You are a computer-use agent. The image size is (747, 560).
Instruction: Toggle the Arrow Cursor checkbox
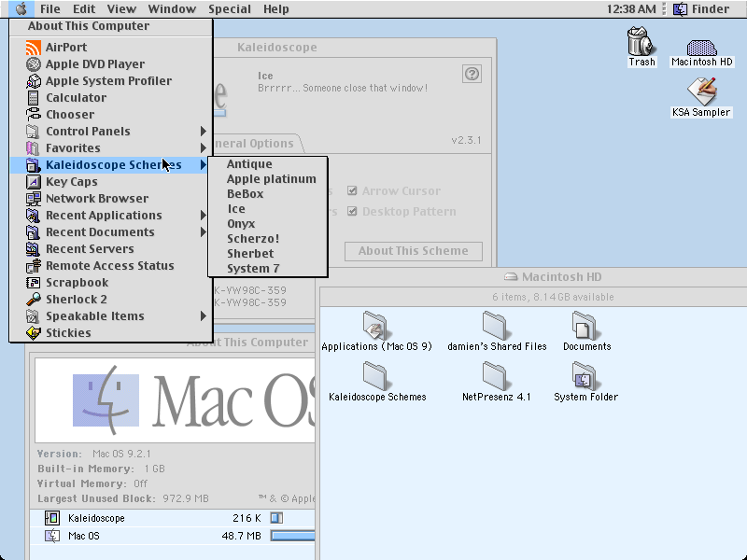click(352, 191)
